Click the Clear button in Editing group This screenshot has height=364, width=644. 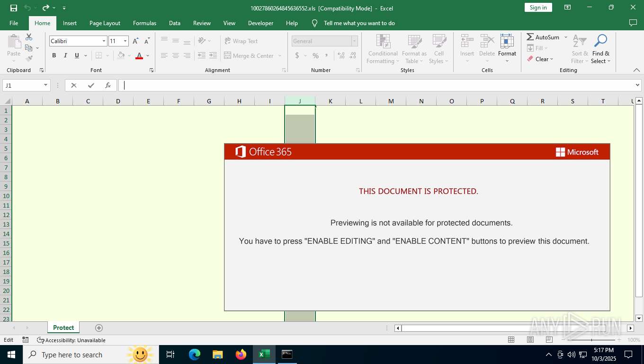pyautogui.click(x=540, y=59)
